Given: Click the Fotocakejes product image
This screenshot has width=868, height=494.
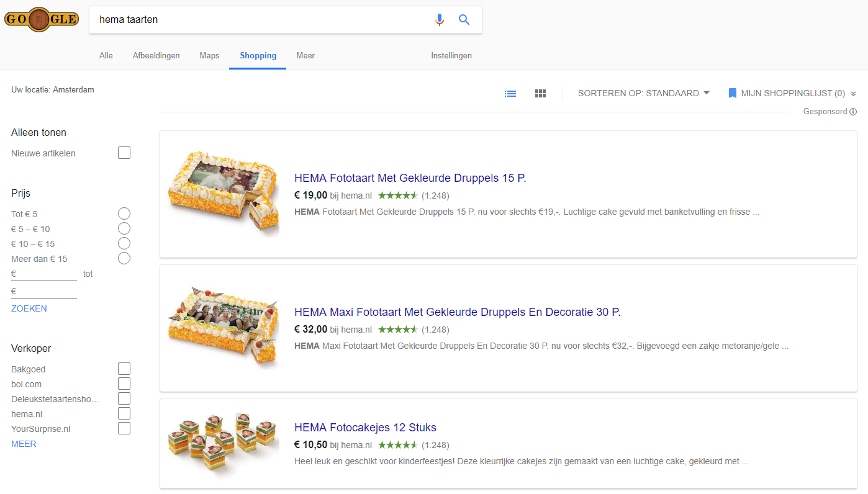Looking at the screenshot, I should 224,444.
